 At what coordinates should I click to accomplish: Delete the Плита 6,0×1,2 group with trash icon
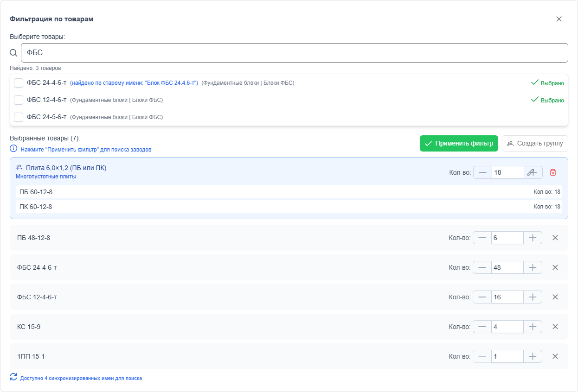click(x=553, y=172)
